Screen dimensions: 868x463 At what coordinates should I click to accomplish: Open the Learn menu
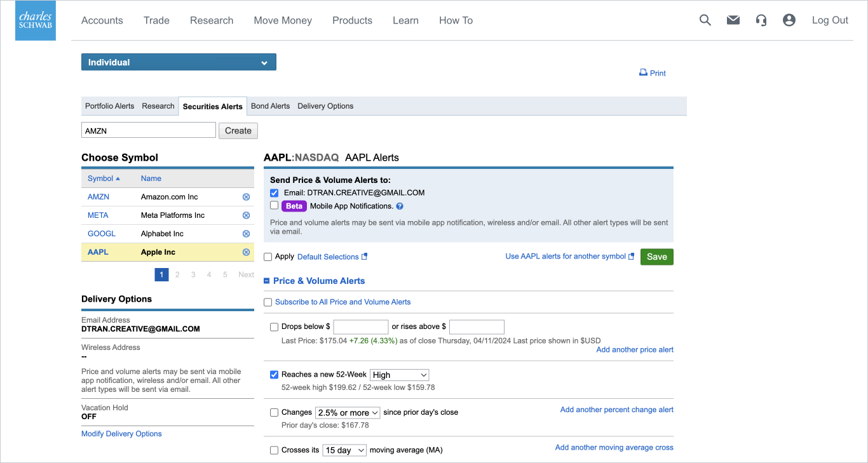point(405,20)
